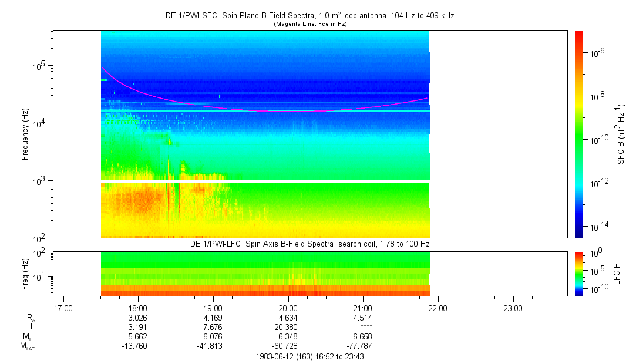Click the MLAT value -60.728
636x364 pixels.
[x=288, y=346]
